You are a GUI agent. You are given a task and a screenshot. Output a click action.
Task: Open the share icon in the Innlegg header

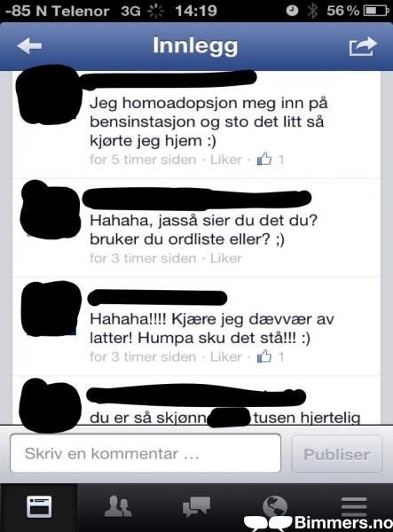(363, 46)
